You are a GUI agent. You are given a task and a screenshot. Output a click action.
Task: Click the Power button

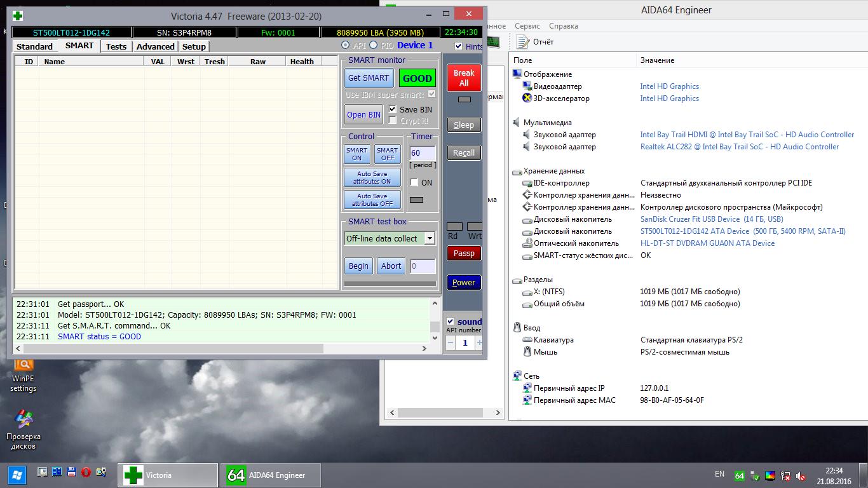point(464,283)
